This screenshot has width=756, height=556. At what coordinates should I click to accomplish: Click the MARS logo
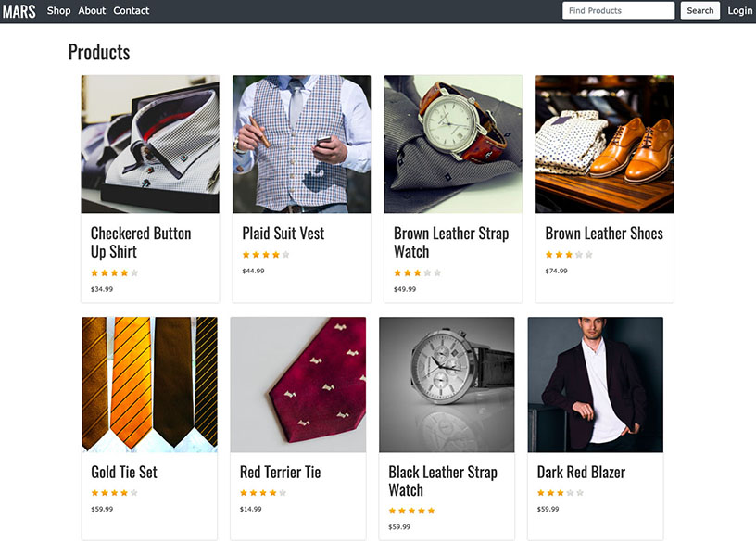[19, 11]
